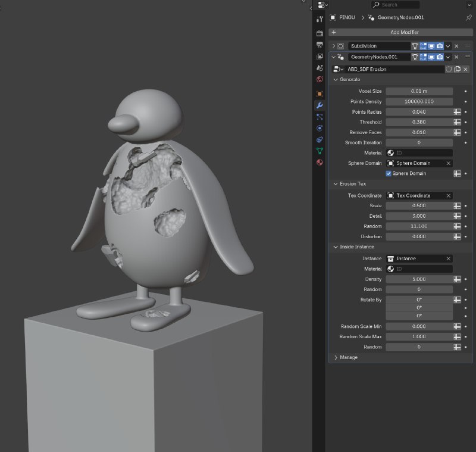Toggle attribute input for Random Scale Max
The height and width of the screenshot is (452, 476).
pos(457,336)
